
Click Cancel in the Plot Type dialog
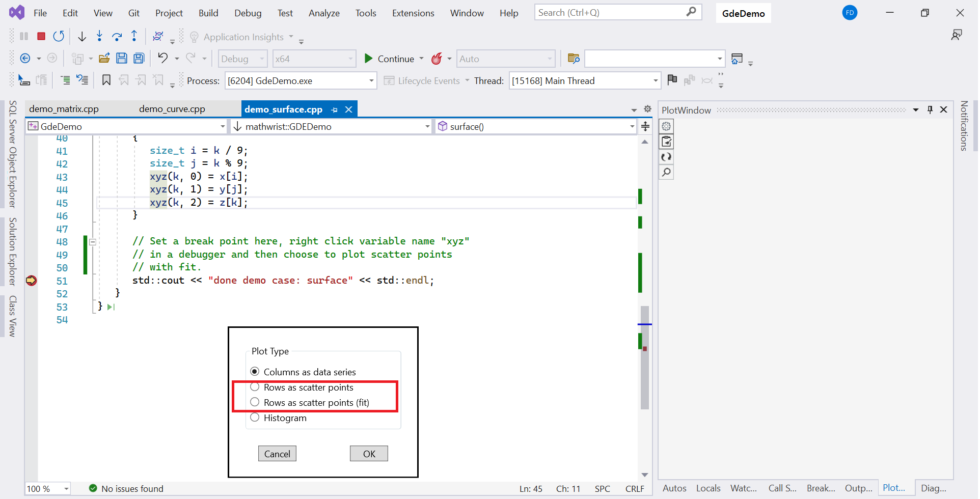[277, 454]
